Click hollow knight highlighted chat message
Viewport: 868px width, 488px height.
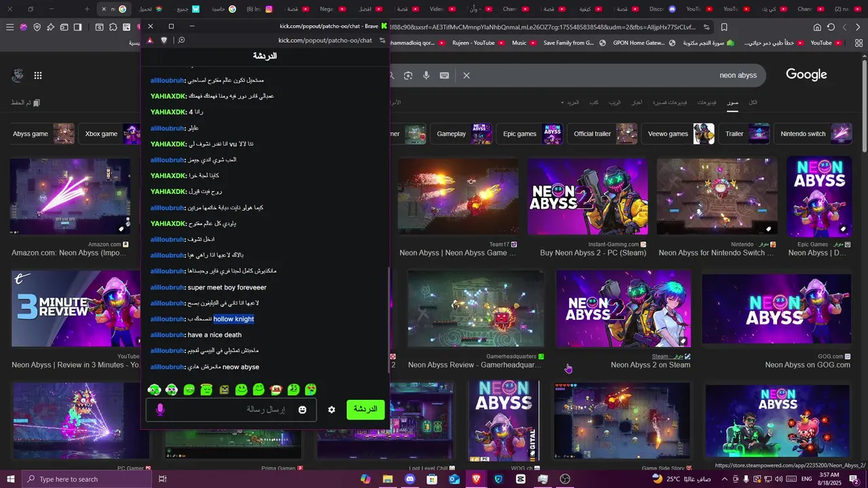click(x=233, y=319)
